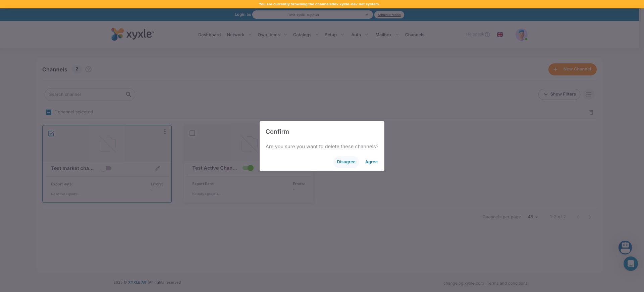644x292 pixels.
Task: Click the help icon beside Channels heading
Action: coord(89,69)
